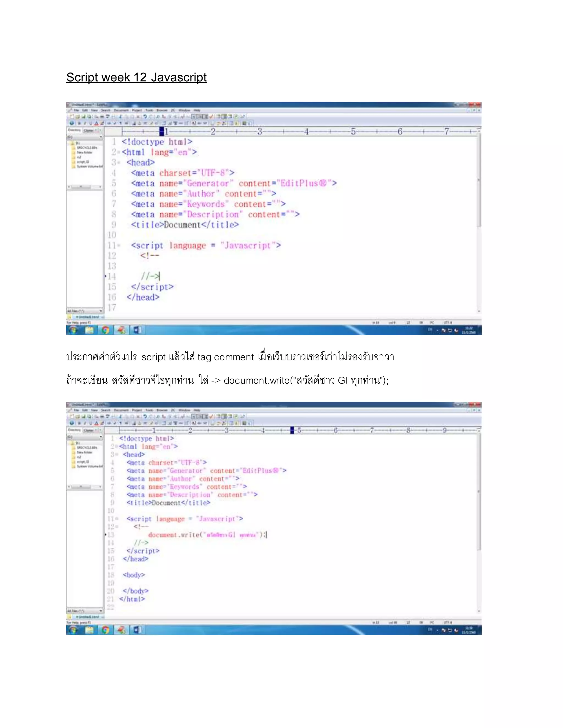
Task: Click Cut scissors icon in upper EditPlus toolbar
Action: pyautogui.click(x=120, y=117)
